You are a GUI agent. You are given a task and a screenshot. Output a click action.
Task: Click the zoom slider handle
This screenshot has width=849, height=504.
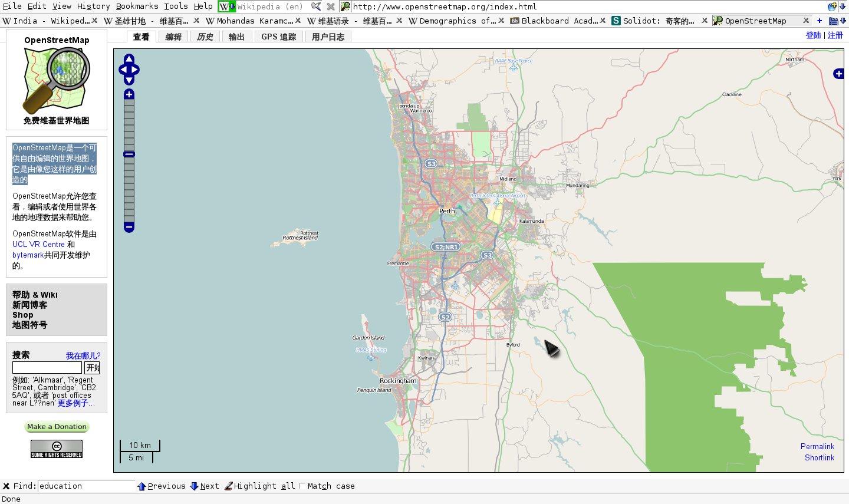tap(129, 154)
